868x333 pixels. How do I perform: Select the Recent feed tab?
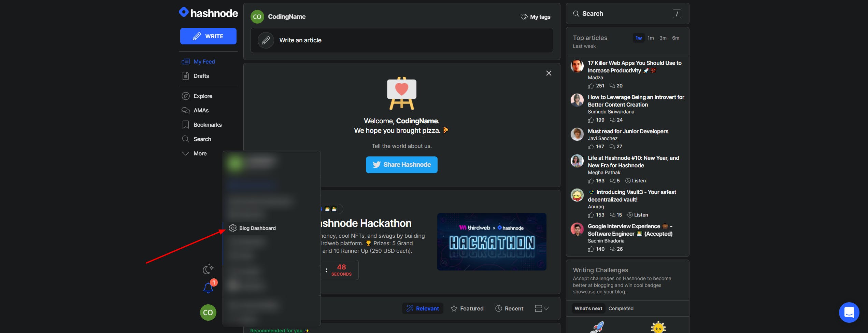[x=509, y=308]
